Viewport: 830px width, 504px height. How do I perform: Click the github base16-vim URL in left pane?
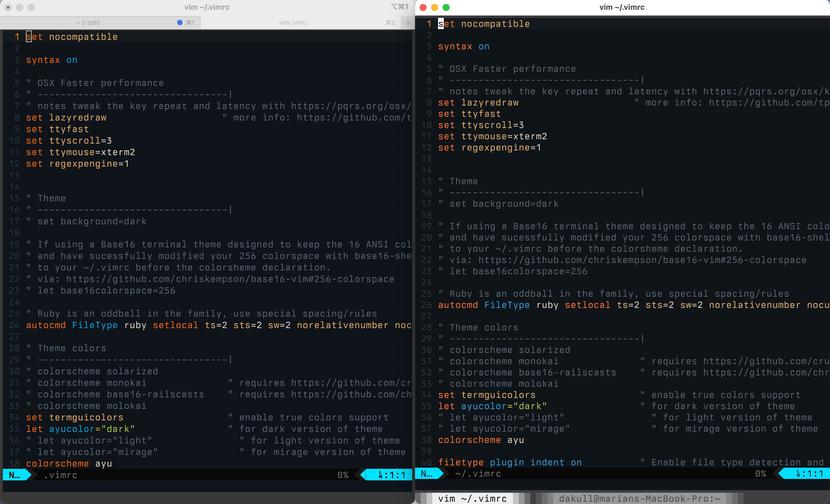(230, 279)
